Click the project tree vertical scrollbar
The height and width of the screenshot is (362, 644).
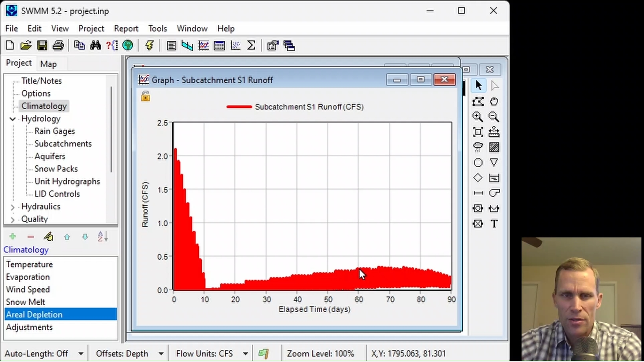tap(111, 129)
